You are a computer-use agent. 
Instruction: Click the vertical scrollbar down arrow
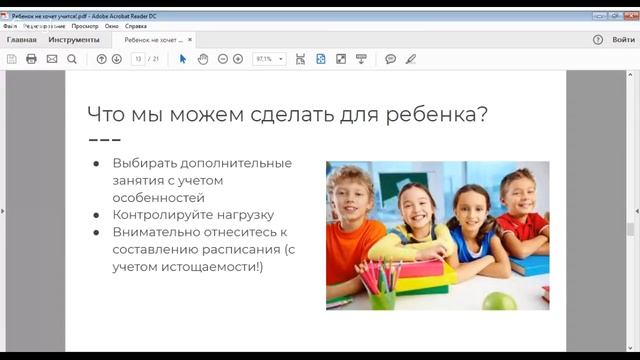click(x=630, y=348)
